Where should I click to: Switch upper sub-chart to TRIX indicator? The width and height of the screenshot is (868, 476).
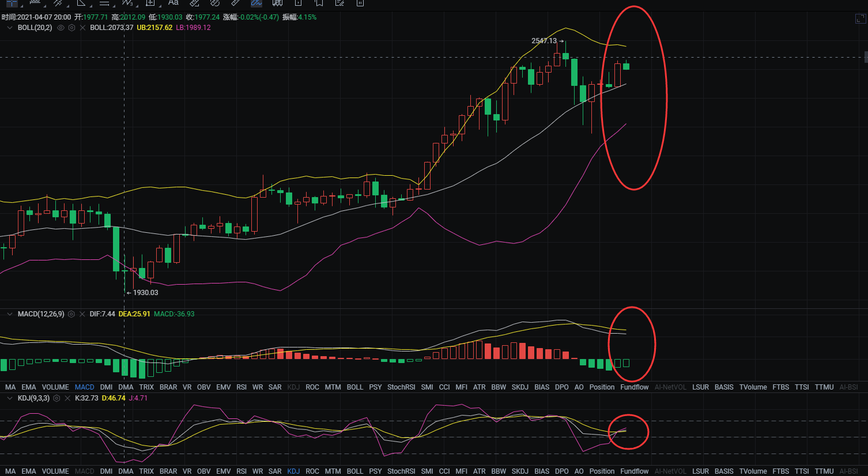point(146,387)
